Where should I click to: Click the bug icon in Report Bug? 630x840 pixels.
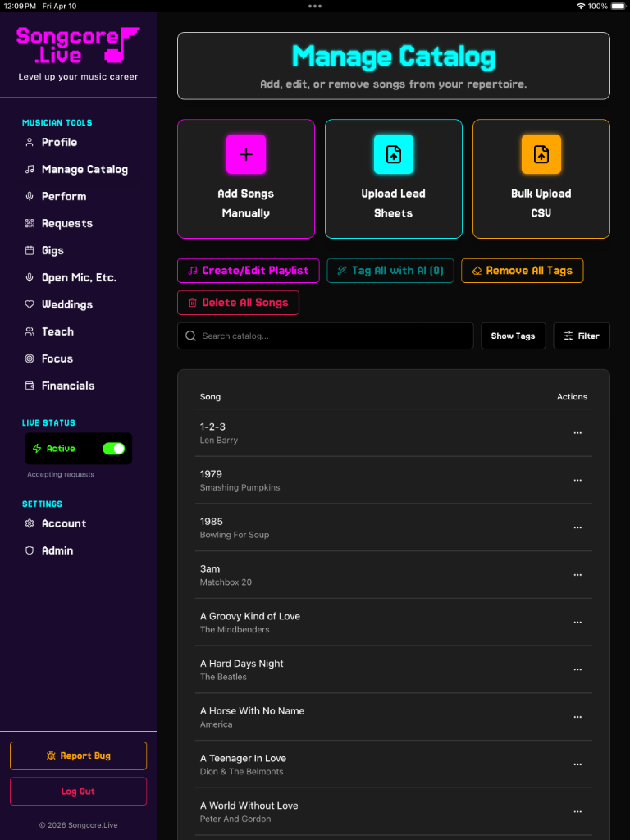51,756
